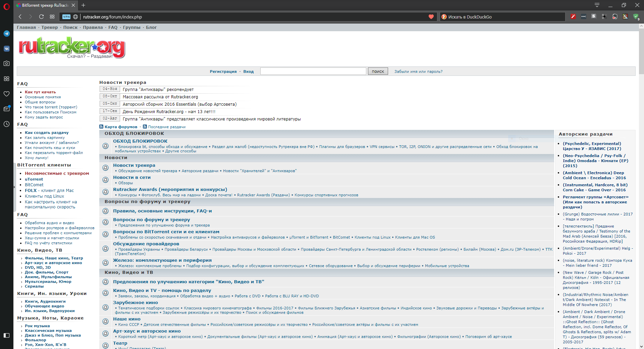Open Фильмы, Наше кино, Театр category
This screenshot has height=349, width=644.
coord(54,258)
